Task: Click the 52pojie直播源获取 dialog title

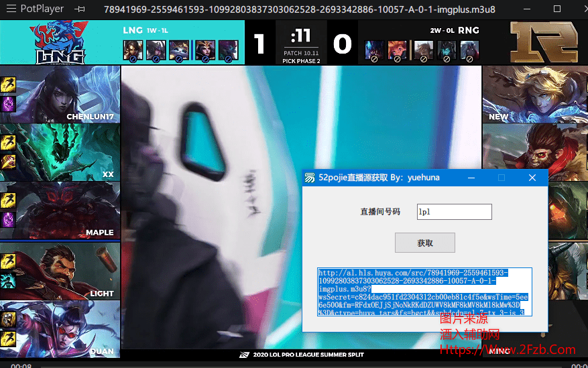Action: [379, 178]
